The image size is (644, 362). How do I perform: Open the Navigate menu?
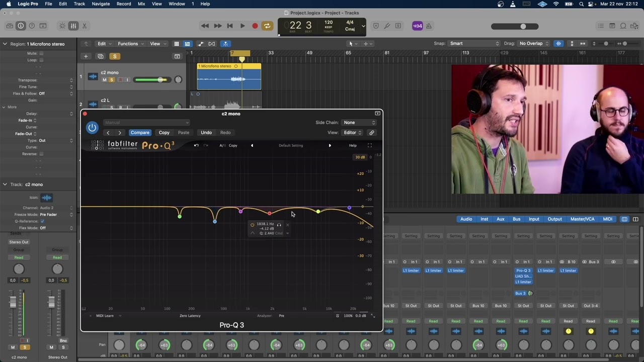click(101, 4)
